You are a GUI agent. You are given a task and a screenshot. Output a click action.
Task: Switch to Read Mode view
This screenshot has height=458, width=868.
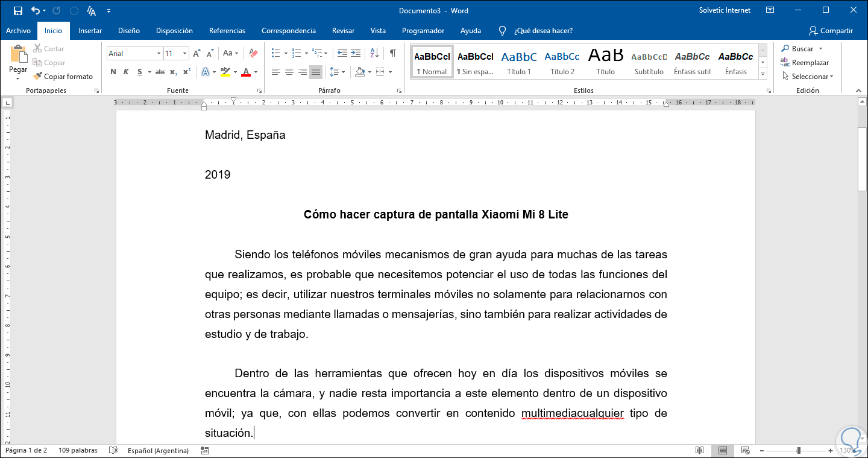click(699, 450)
